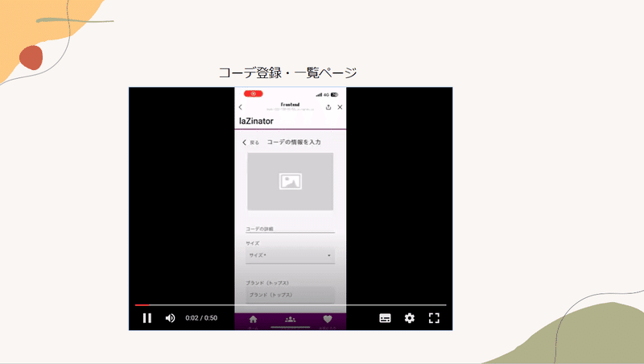Image resolution: width=644 pixels, height=364 pixels.
Task: Go back using the 戻る button
Action: 250,143
